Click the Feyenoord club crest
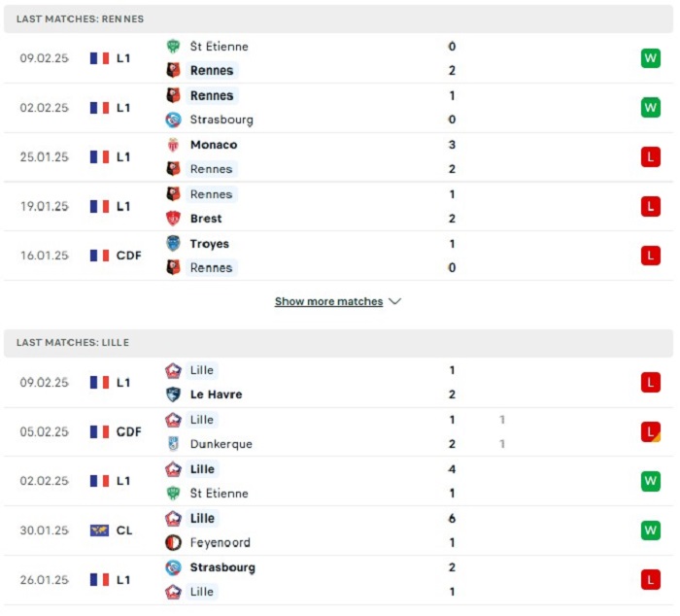This screenshot has height=616, width=680. click(x=173, y=543)
